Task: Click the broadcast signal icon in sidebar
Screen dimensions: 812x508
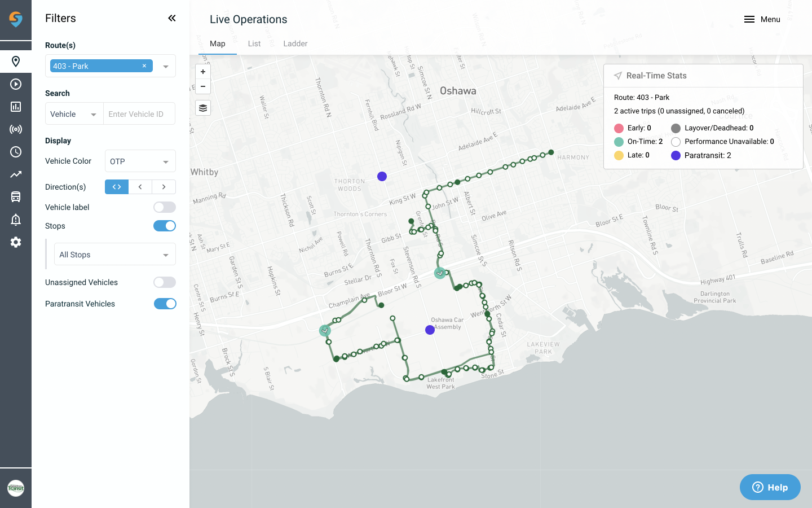Action: pyautogui.click(x=16, y=129)
